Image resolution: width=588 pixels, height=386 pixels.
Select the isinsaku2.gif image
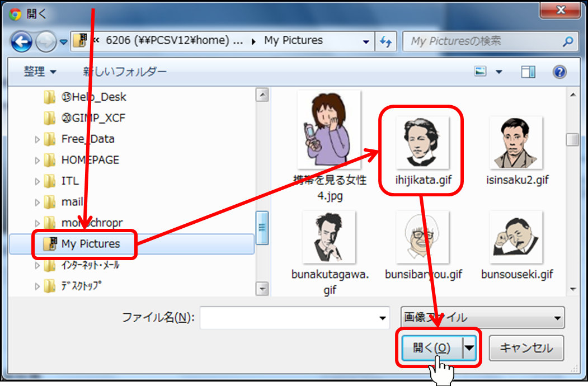coord(515,143)
